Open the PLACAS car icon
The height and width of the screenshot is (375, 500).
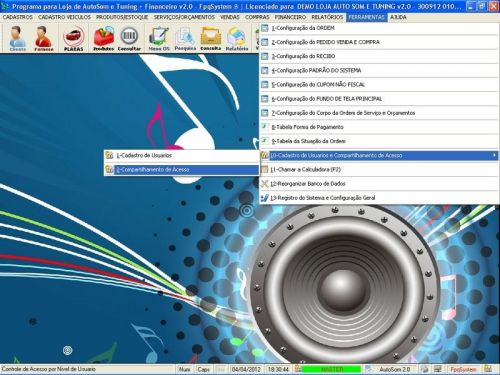point(73,38)
